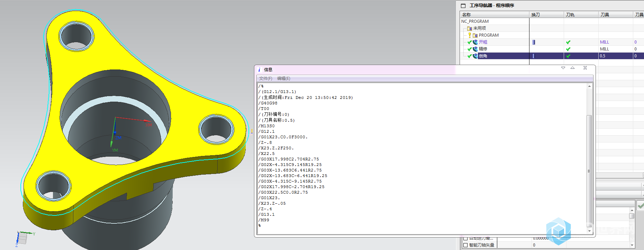The image size is (644, 250).
Task: Open the 编辑(E) menu
Action: pos(283,78)
